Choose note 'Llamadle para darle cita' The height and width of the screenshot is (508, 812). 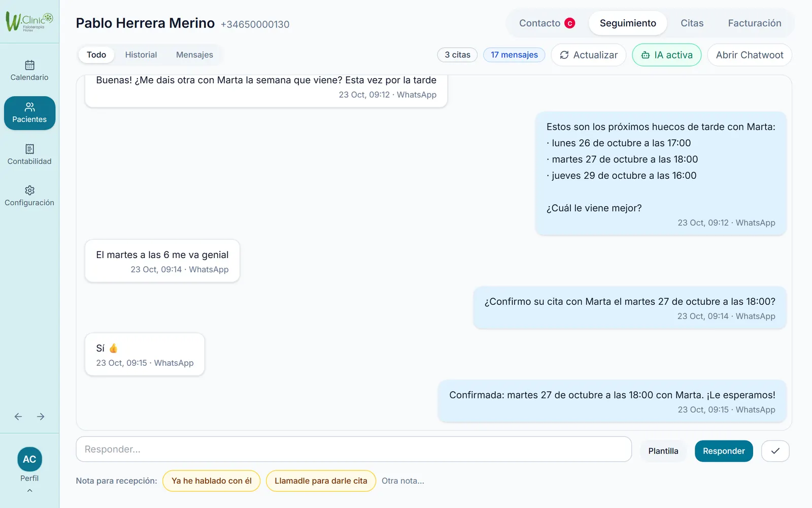click(x=321, y=481)
